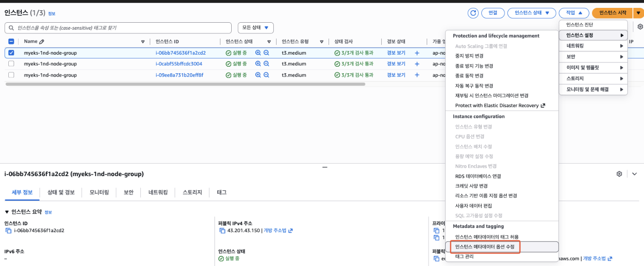The image size is (644, 266).
Task: Click sort arrow on 인스턴스 유형 column
Action: click(x=322, y=42)
